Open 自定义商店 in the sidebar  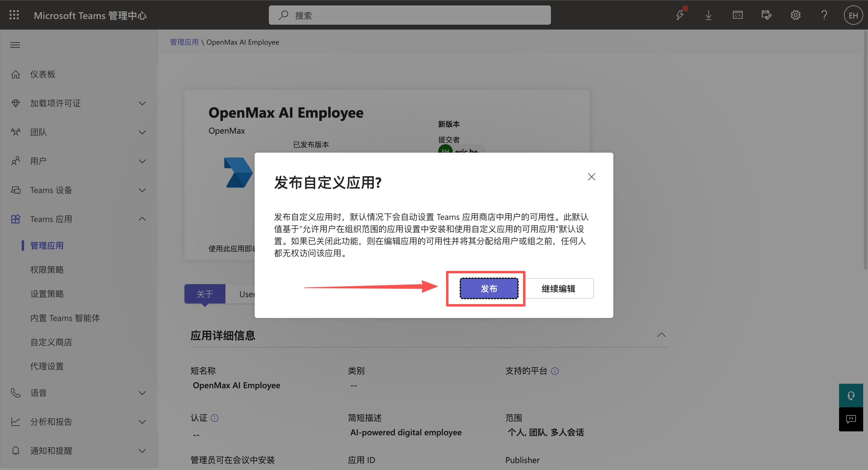click(x=51, y=342)
